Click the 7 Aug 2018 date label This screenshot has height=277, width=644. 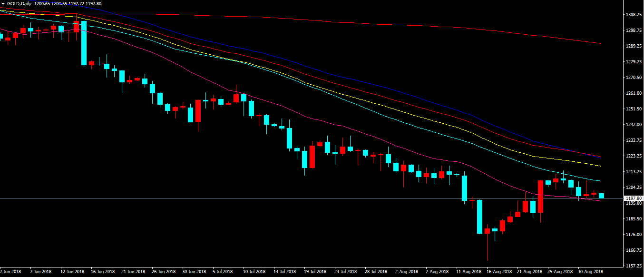point(437,272)
